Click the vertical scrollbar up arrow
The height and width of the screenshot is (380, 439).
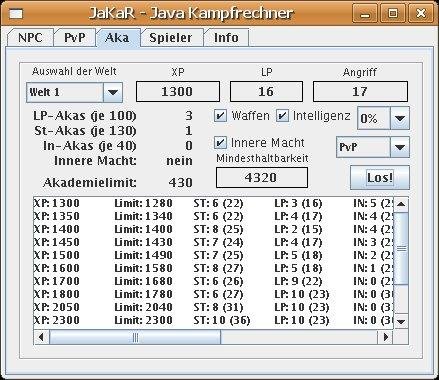click(401, 204)
